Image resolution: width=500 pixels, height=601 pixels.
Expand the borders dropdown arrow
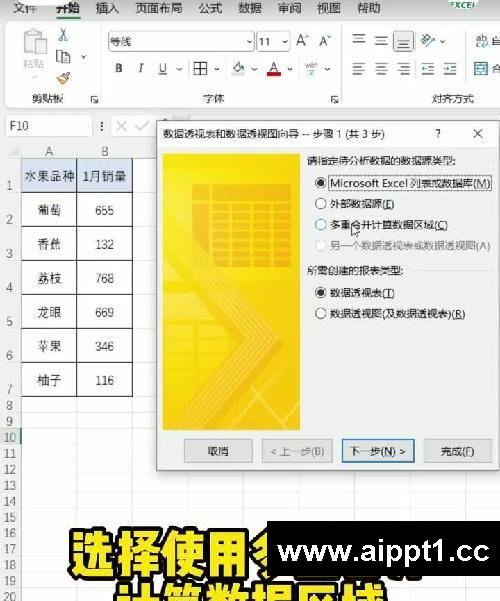click(x=217, y=69)
